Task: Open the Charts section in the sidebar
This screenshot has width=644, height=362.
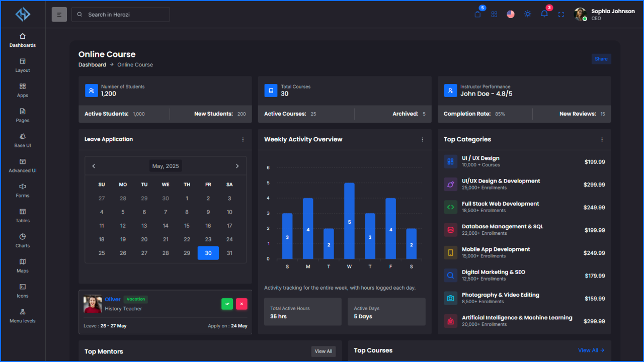Action: pyautogui.click(x=22, y=241)
